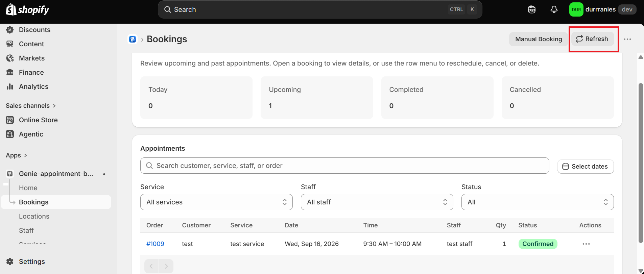Go to the previous page arrow
This screenshot has height=274, width=644.
coord(151,266)
